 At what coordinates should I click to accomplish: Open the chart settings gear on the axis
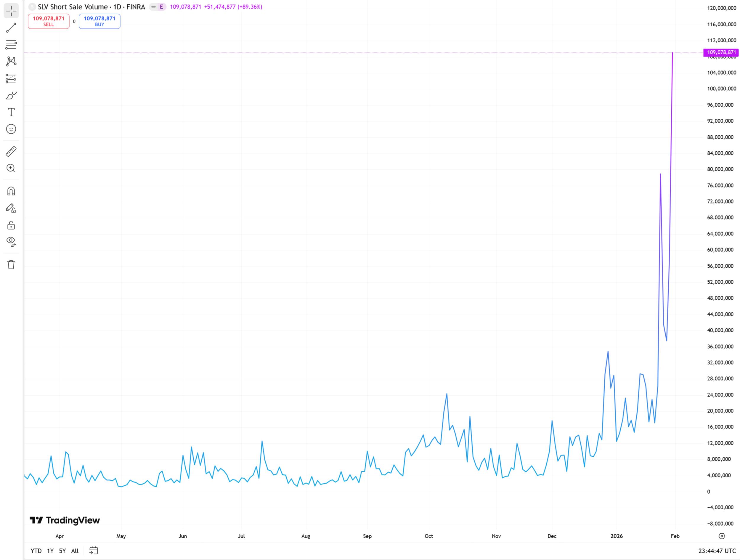[722, 536]
